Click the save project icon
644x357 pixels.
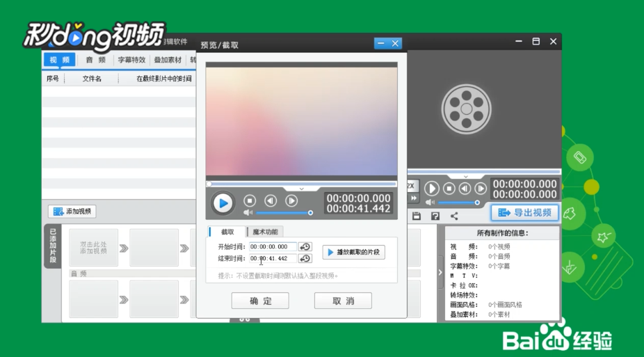coord(417,216)
